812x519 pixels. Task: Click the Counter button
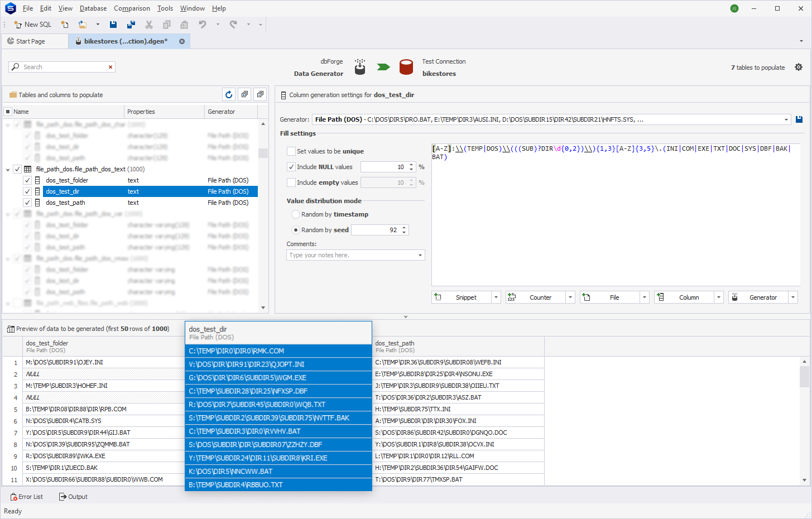[536, 297]
